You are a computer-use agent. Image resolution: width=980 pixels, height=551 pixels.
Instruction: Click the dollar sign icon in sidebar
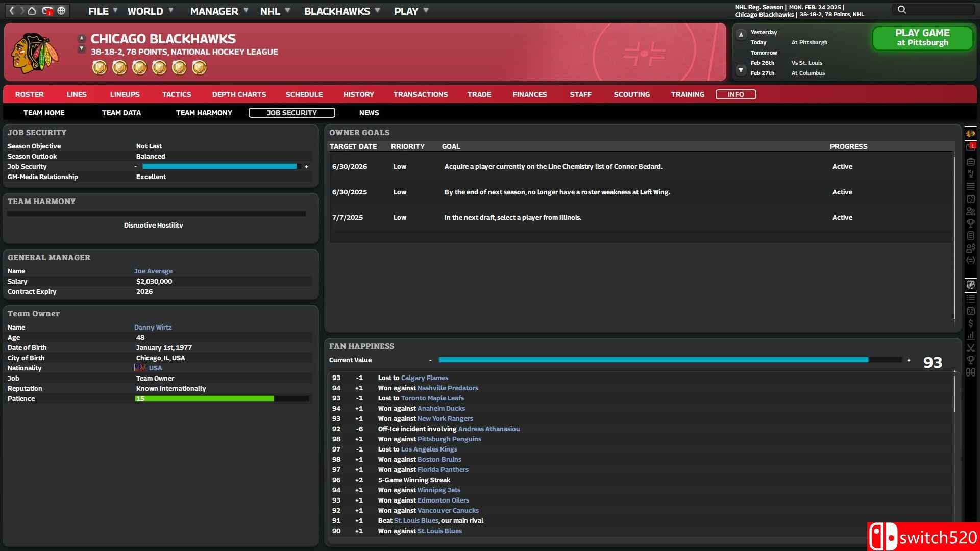pos(970,323)
